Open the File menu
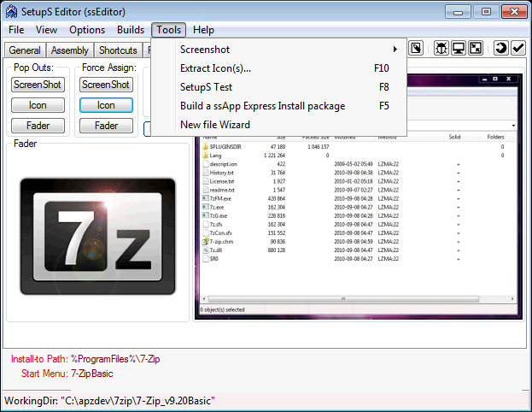This screenshot has width=532, height=412. [16, 30]
